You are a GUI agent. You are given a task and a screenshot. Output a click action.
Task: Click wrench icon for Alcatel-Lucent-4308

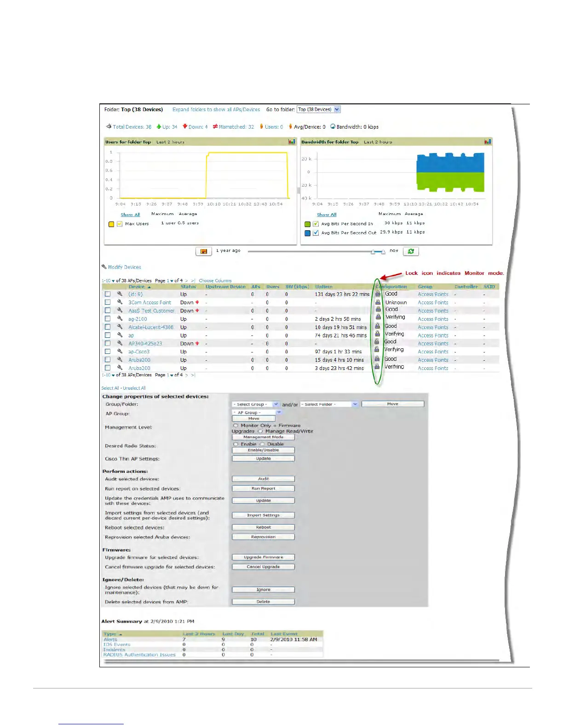pyautogui.click(x=120, y=327)
